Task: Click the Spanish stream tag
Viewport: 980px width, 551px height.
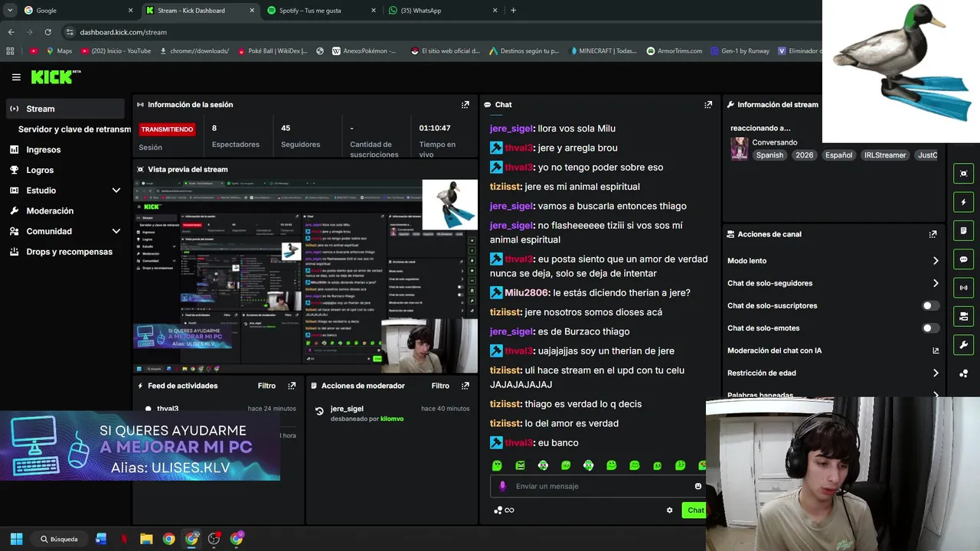Action: 769,155
